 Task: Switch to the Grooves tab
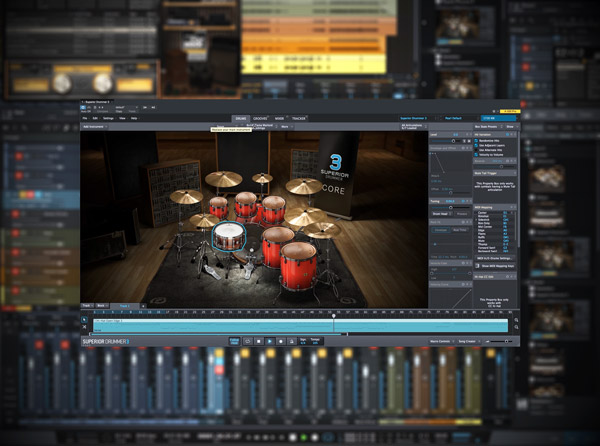[259, 117]
